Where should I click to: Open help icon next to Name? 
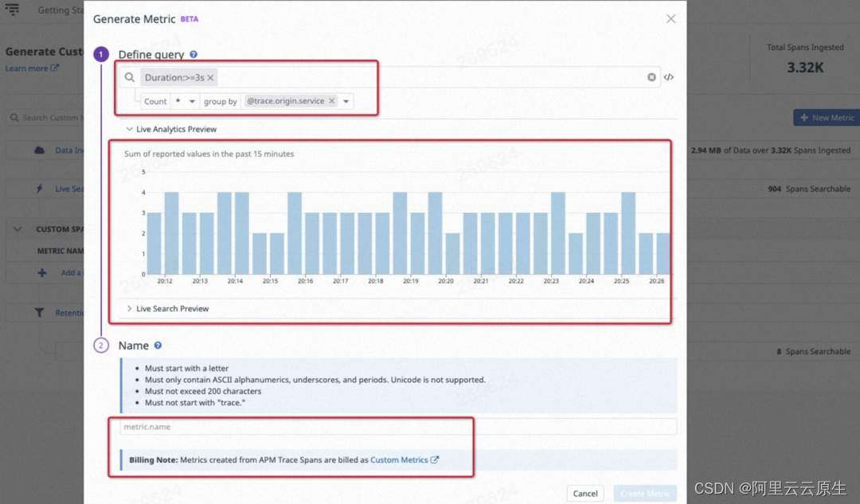point(158,345)
